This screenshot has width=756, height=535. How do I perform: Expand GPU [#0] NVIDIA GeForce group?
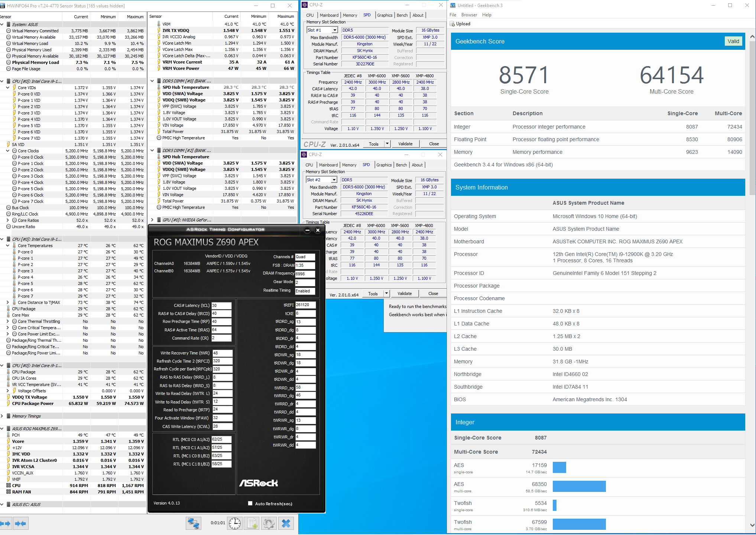[152, 220]
